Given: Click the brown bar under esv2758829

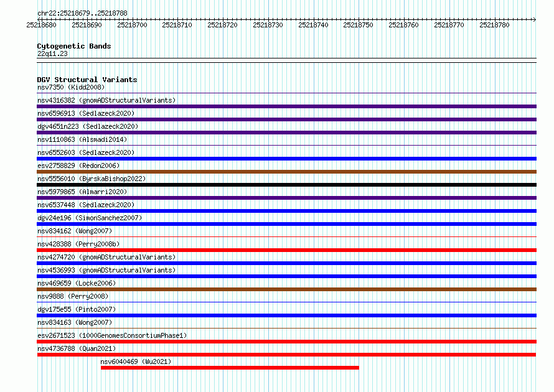Looking at the screenshot, I should point(286,172).
